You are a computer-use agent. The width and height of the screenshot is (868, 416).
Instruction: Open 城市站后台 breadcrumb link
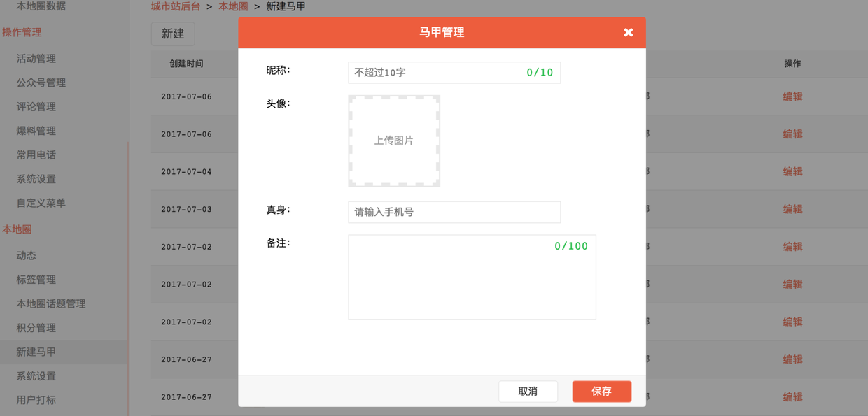[176, 6]
